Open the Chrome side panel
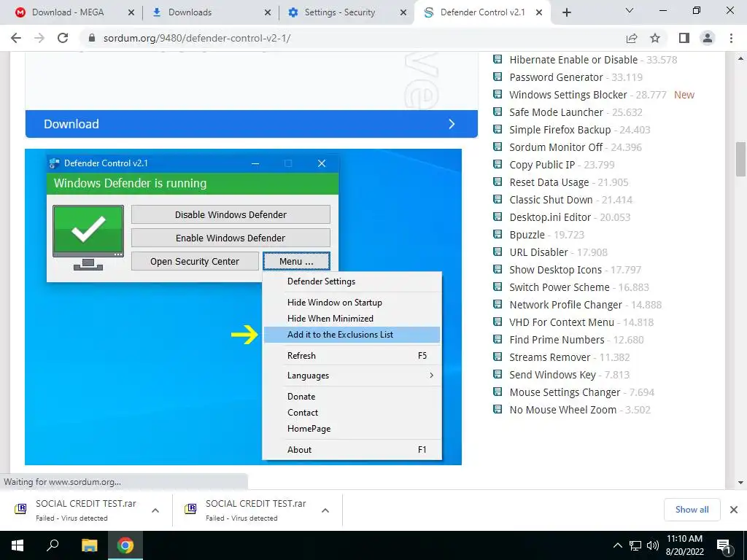This screenshot has height=560, width=747. tap(684, 38)
